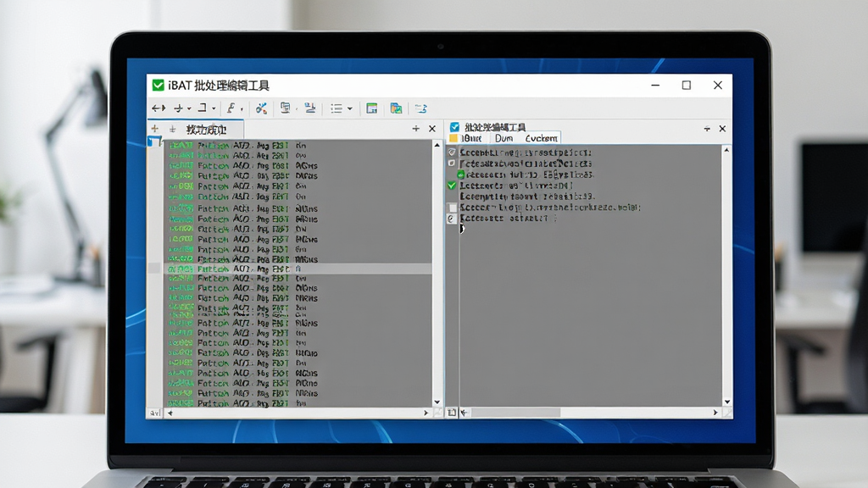Click the small icon at right panel bottom-left corner

tap(452, 413)
